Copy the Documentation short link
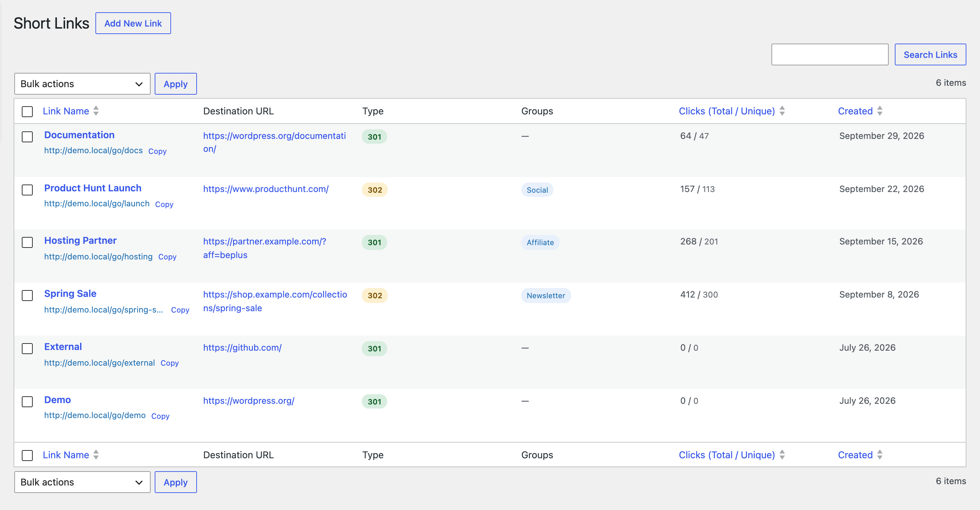 coord(157,151)
